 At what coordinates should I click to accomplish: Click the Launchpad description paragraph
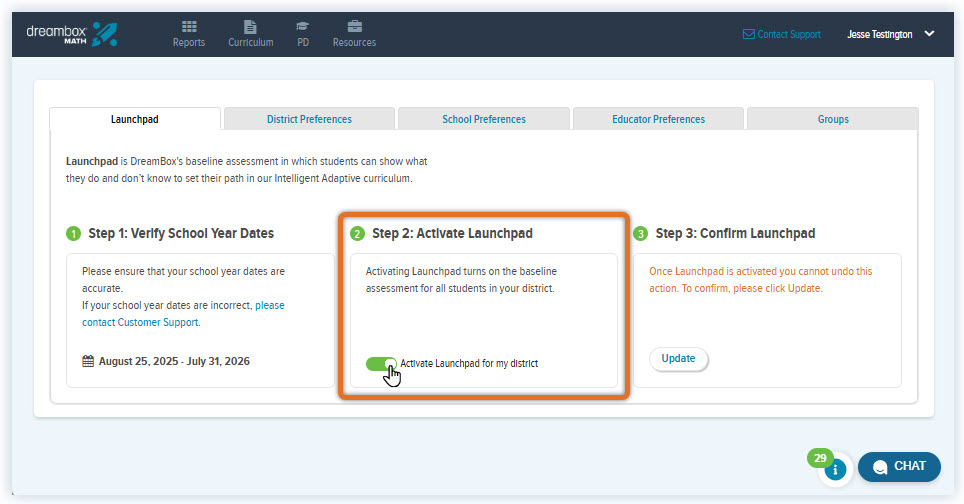coord(247,170)
